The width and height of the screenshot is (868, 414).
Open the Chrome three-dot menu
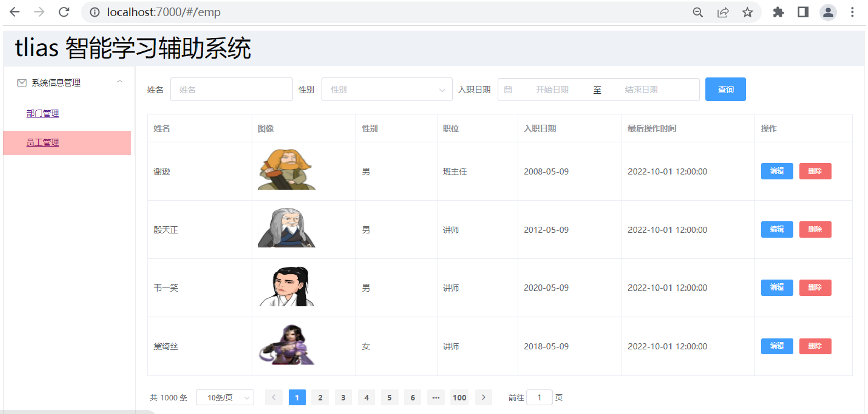click(x=852, y=12)
